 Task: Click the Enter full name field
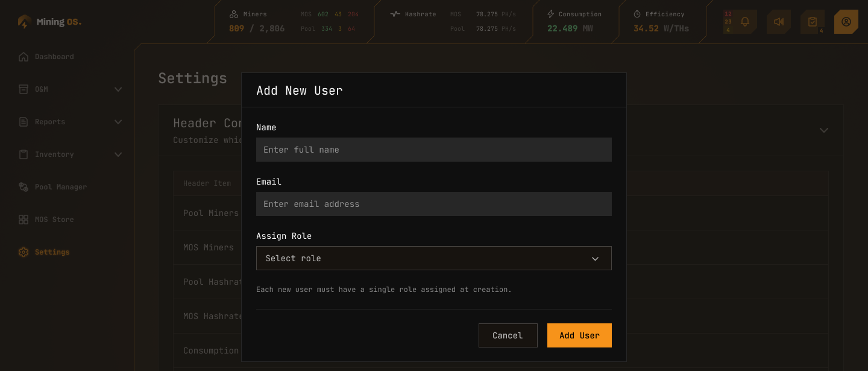(x=434, y=150)
